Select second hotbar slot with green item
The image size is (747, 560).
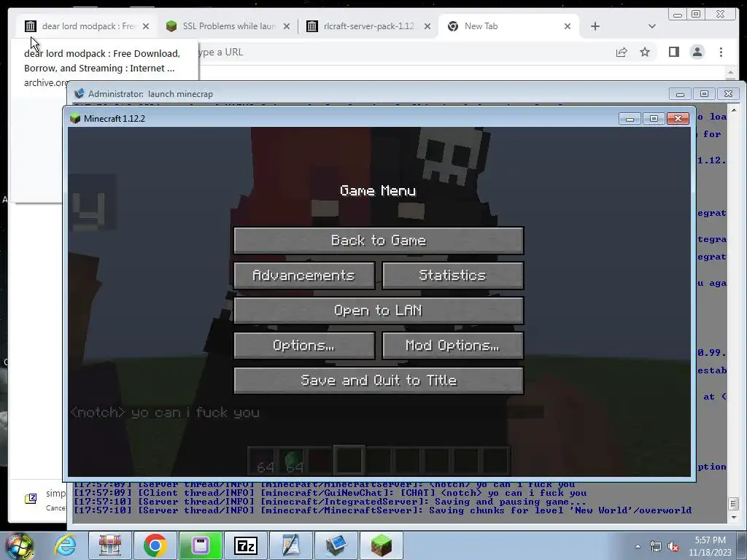[292, 462]
